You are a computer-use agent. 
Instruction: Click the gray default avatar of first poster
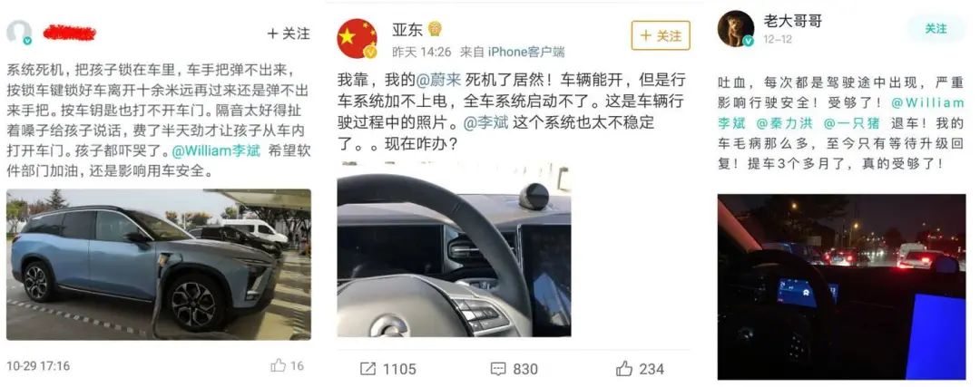(x=19, y=33)
